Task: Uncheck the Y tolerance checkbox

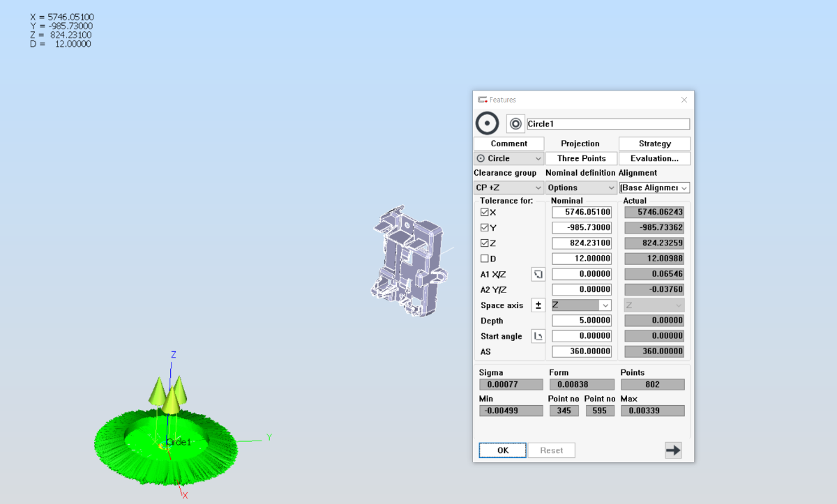Action: [485, 228]
